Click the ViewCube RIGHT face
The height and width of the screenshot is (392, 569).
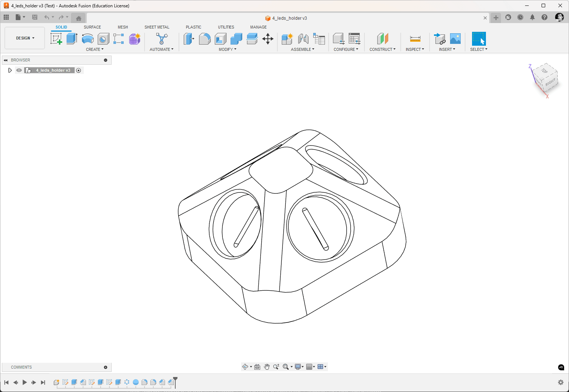550,82
